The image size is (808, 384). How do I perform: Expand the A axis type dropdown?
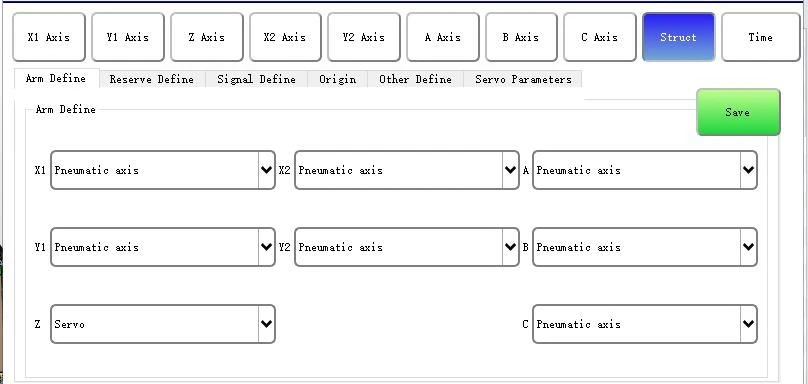[x=645, y=170]
